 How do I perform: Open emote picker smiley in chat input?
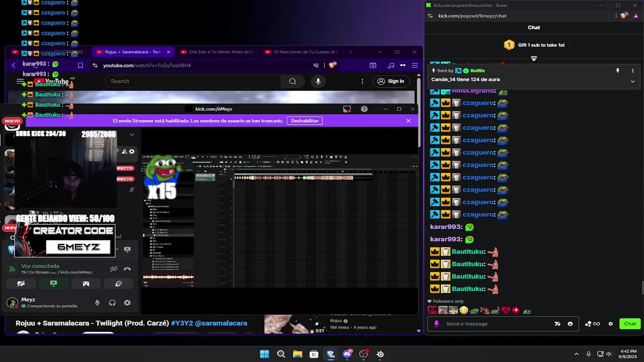pos(570,324)
